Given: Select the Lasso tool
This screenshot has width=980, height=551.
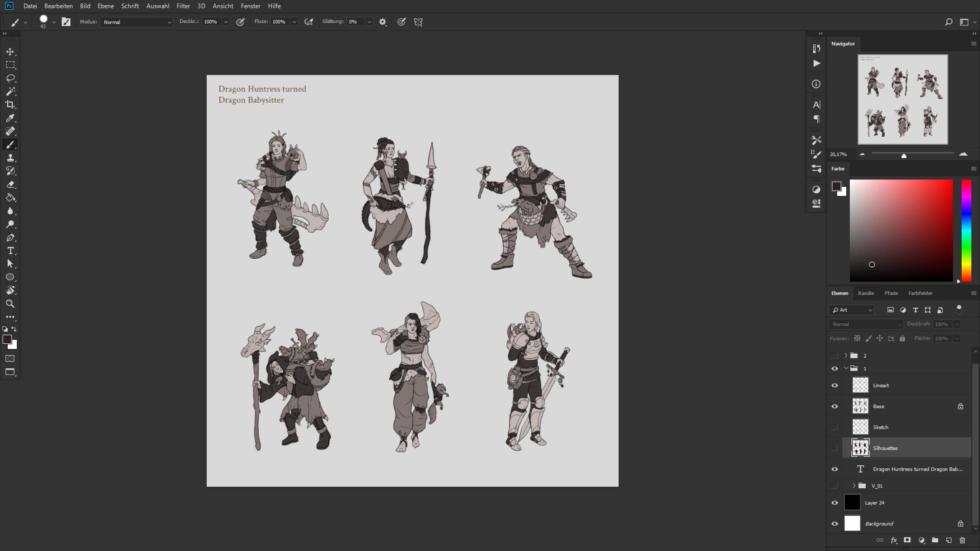Looking at the screenshot, I should click(10, 78).
